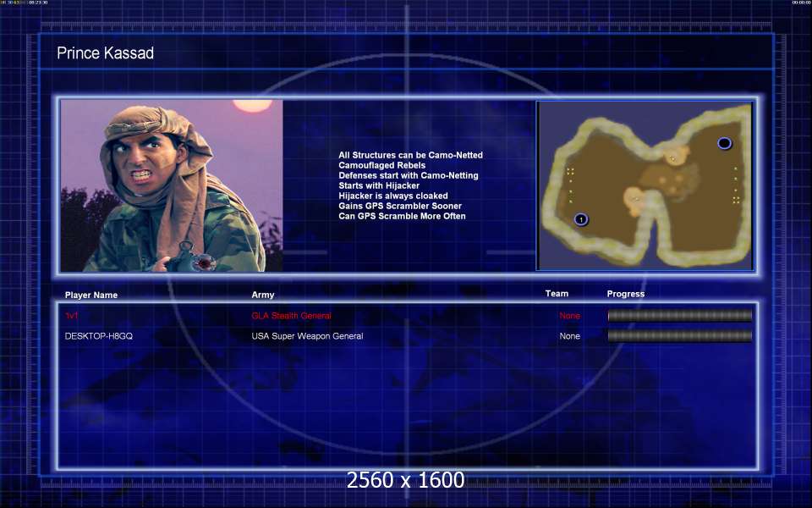Click the "Army" column header

click(x=262, y=295)
